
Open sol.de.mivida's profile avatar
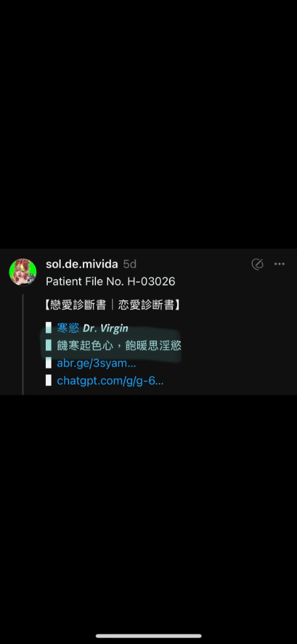[23, 272]
